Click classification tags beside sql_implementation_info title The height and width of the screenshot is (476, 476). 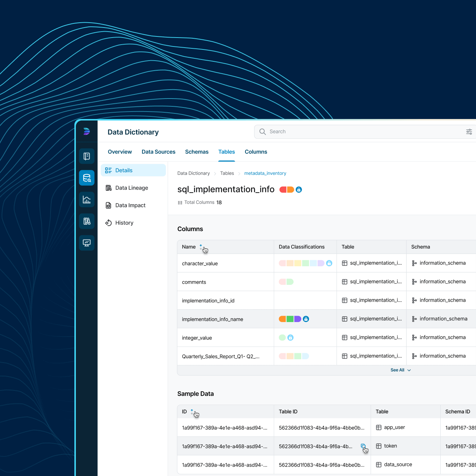[x=287, y=190]
